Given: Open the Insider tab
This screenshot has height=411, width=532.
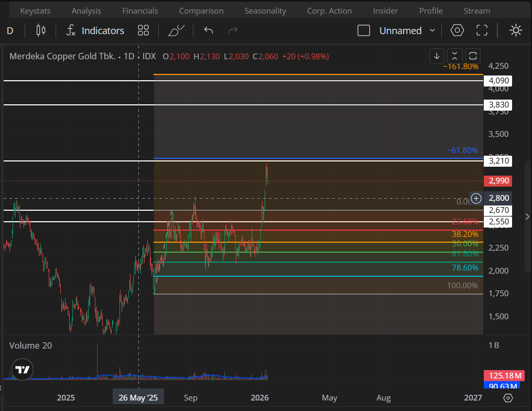Looking at the screenshot, I should [x=385, y=10].
